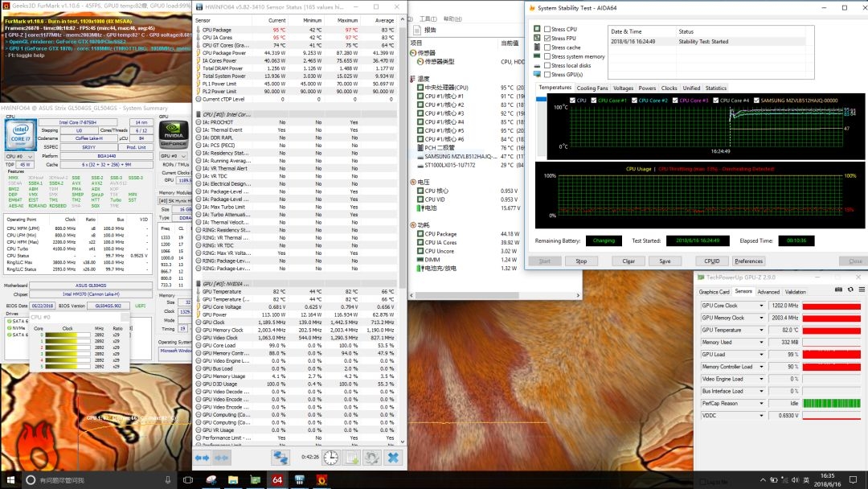Open Advanced tab in GPU-Z
The image size is (868, 489).
768,292
